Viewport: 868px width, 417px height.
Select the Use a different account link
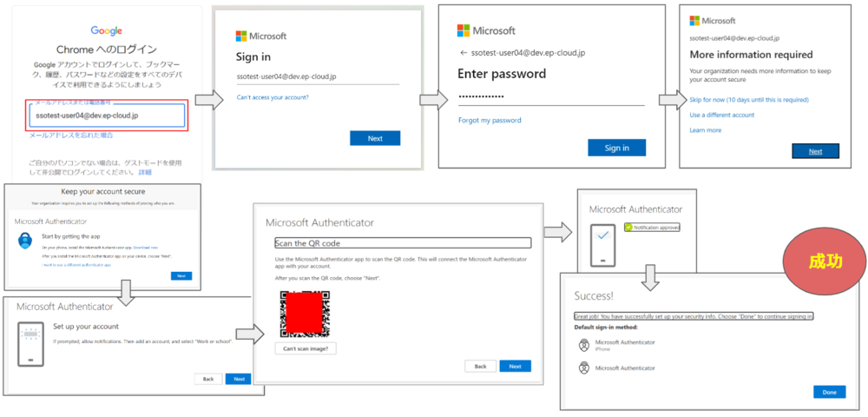(721, 115)
